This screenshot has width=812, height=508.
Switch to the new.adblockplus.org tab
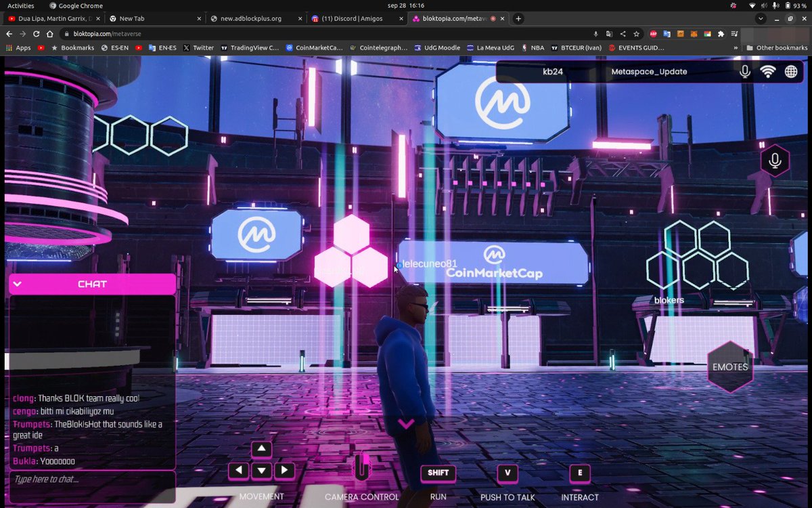coord(254,18)
